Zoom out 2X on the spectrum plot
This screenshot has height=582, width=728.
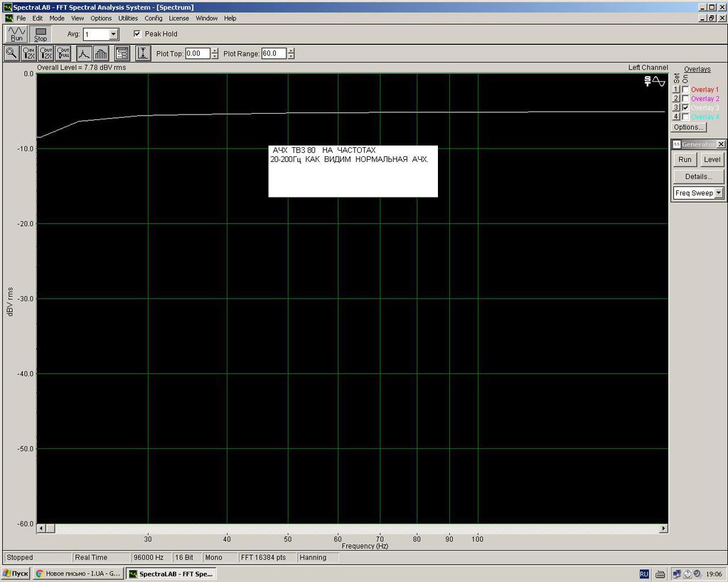pos(46,53)
